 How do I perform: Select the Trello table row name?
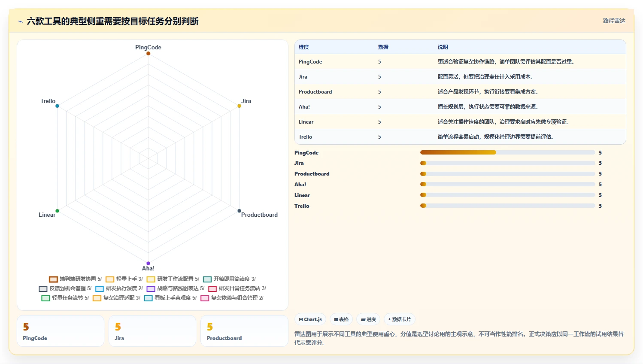point(306,137)
